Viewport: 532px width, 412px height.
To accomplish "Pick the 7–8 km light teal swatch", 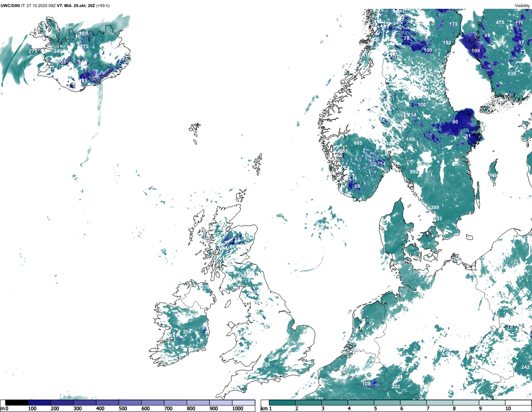I will click(x=440, y=402).
